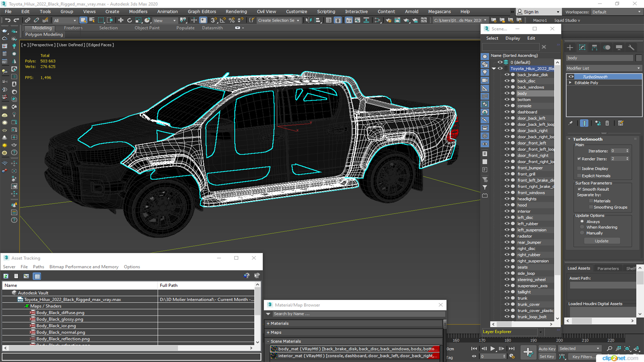Open the Create Selection Set dropdown
The width and height of the screenshot is (644, 362).
[x=278, y=20]
